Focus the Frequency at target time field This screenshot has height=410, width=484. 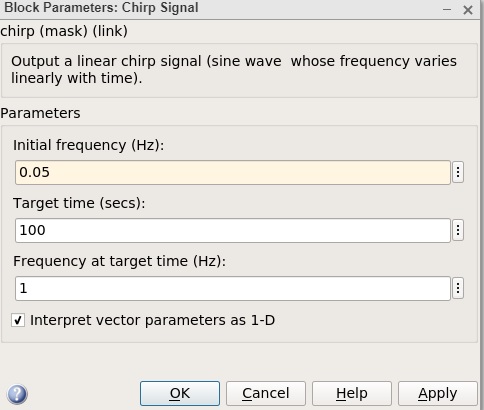point(233,288)
